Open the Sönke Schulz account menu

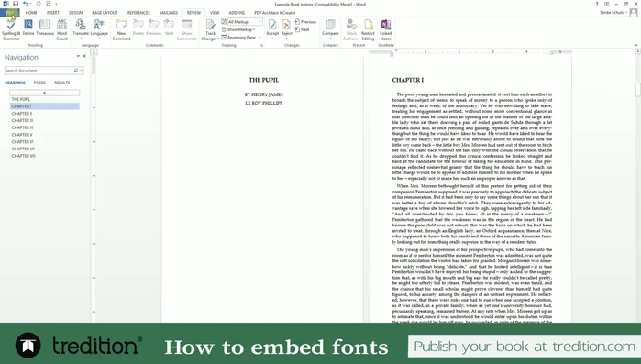(x=613, y=13)
